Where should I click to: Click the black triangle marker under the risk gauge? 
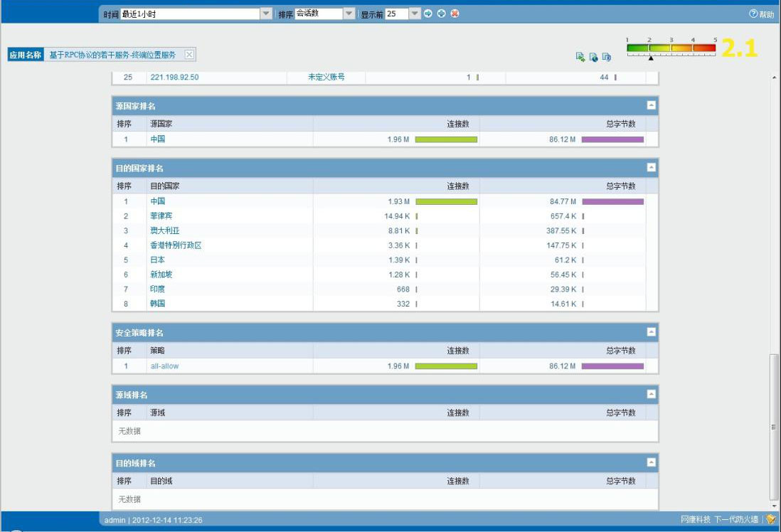coord(651,58)
